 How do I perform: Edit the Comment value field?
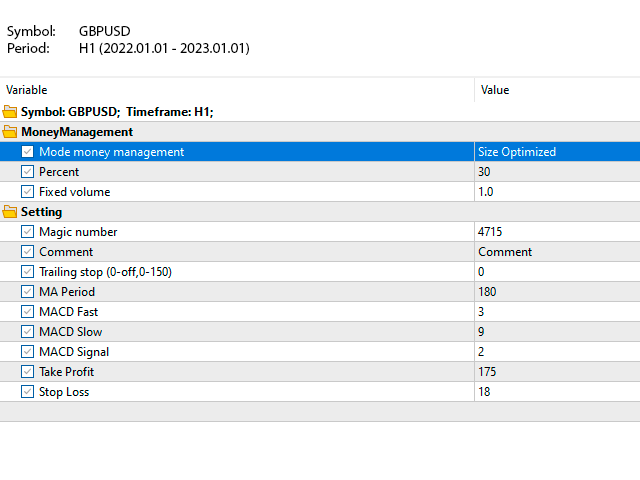(x=557, y=251)
